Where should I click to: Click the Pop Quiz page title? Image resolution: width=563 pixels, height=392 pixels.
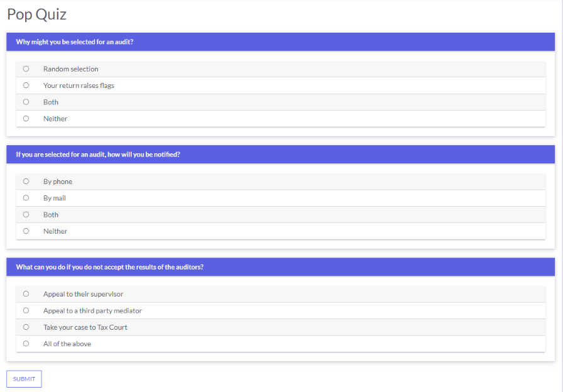click(36, 14)
